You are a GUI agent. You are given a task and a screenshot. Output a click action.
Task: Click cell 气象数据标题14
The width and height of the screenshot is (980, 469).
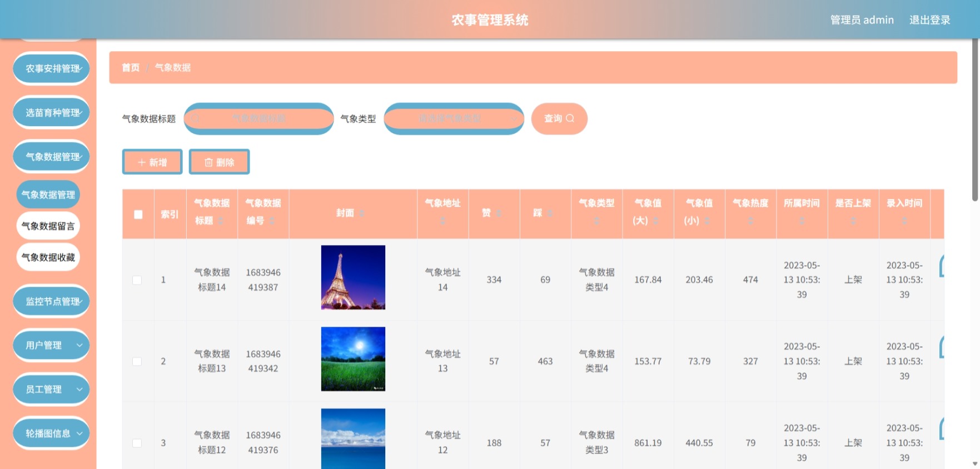(x=212, y=280)
